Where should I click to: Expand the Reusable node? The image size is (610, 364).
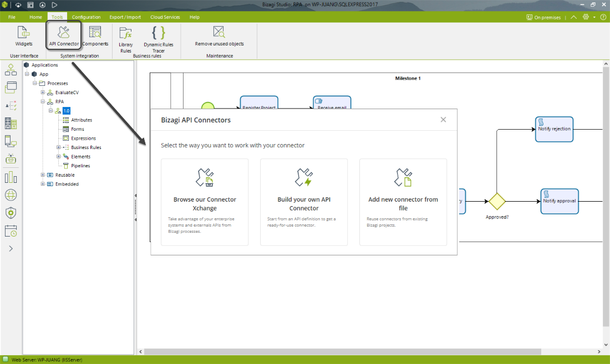click(x=43, y=175)
